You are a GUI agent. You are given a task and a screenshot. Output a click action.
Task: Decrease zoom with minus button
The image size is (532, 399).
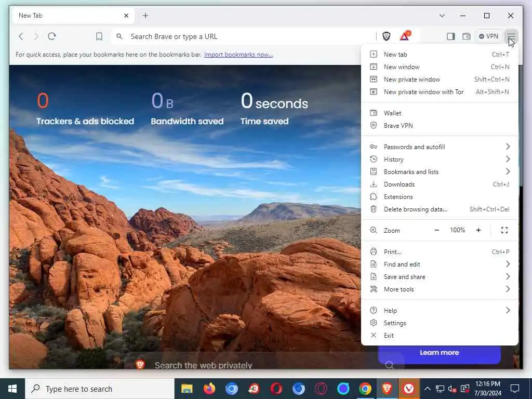point(436,230)
